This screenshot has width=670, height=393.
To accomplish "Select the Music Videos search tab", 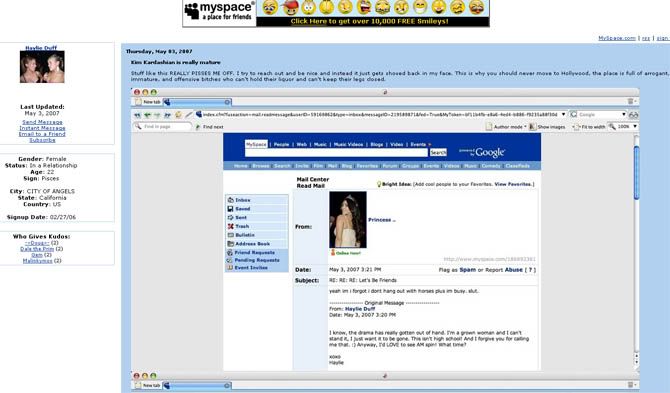I will (x=348, y=144).
